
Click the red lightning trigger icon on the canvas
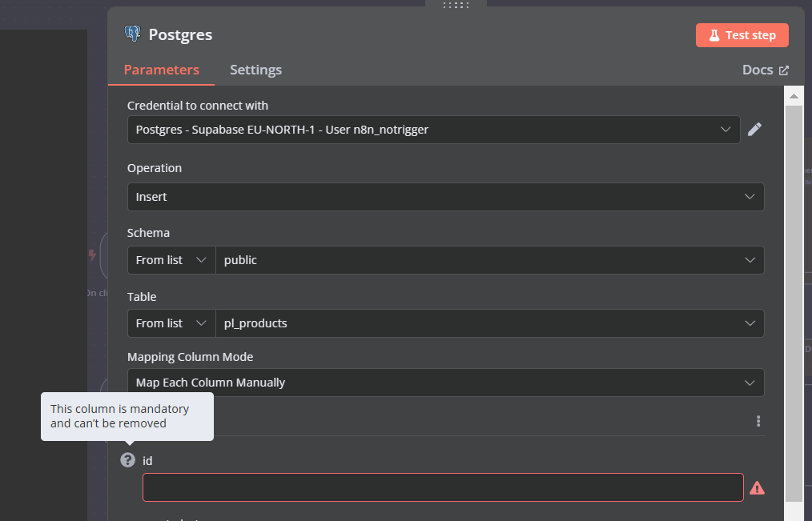click(x=92, y=255)
